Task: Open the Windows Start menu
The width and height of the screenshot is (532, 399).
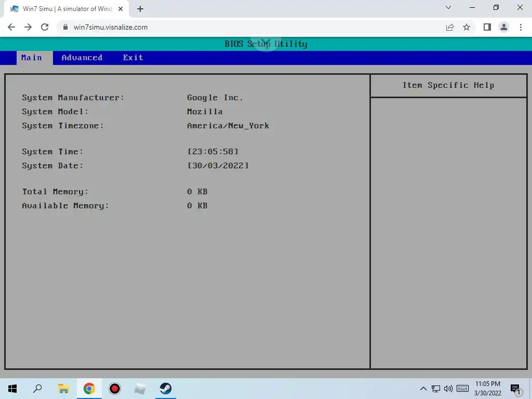Action: click(12, 389)
